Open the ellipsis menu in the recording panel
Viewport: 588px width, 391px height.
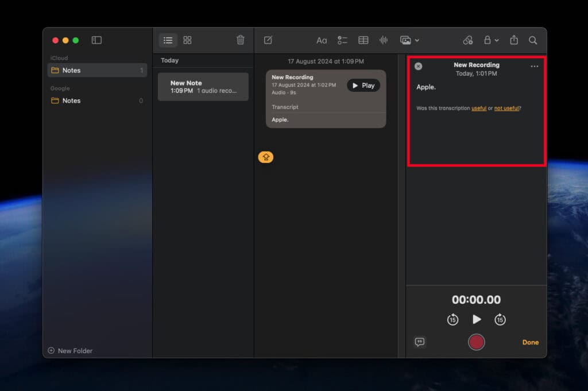pos(535,66)
